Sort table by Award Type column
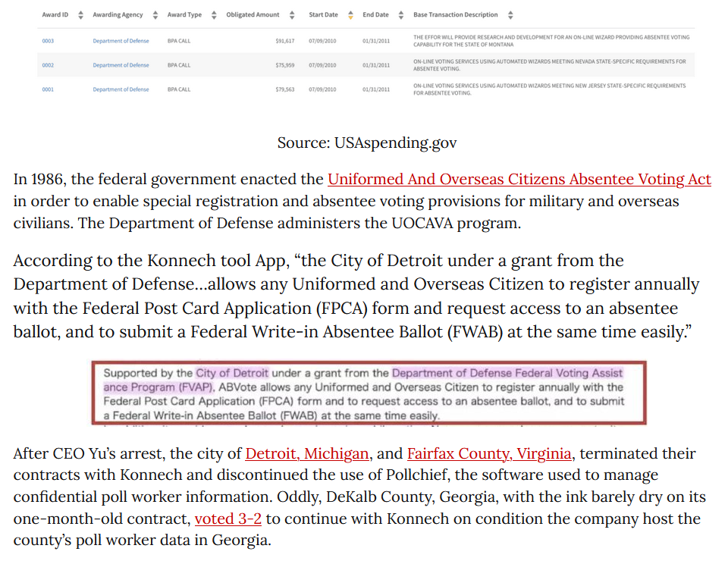Screen dimensions: 728x561 [x=214, y=15]
